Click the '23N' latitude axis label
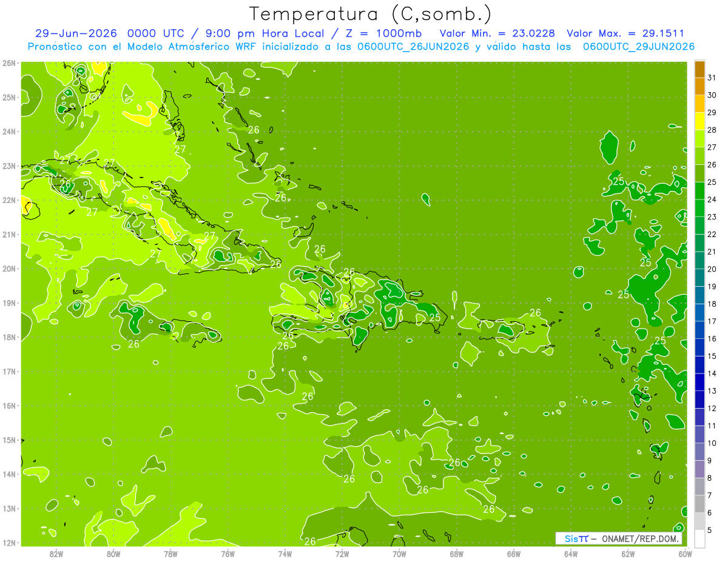Viewport: 728px width, 562px height. (x=8, y=166)
